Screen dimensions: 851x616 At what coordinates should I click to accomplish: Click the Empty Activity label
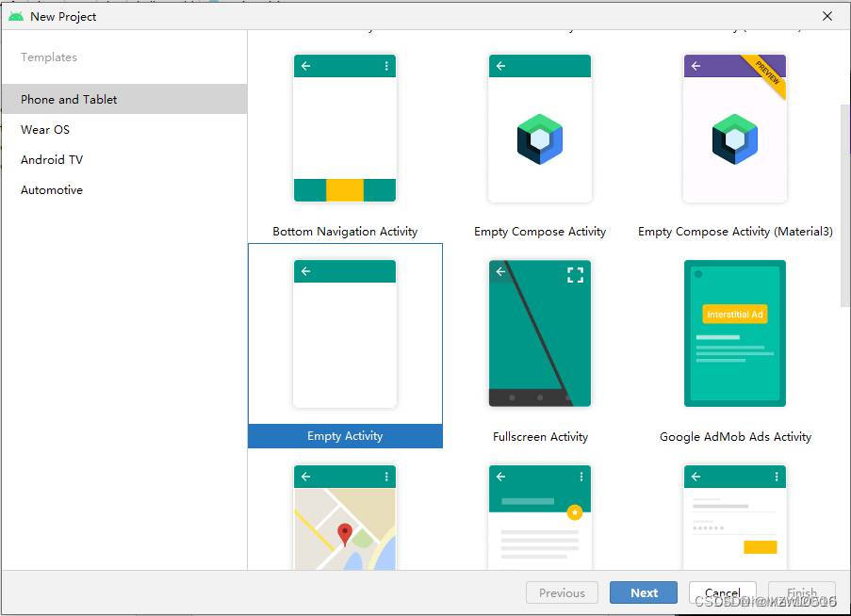pos(345,436)
